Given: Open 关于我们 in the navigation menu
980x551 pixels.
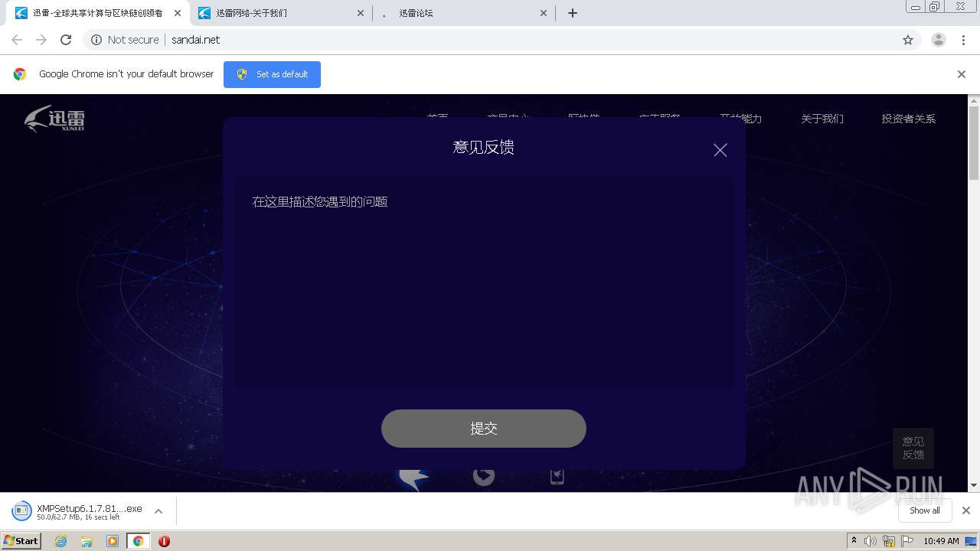Looking at the screenshot, I should [x=822, y=119].
